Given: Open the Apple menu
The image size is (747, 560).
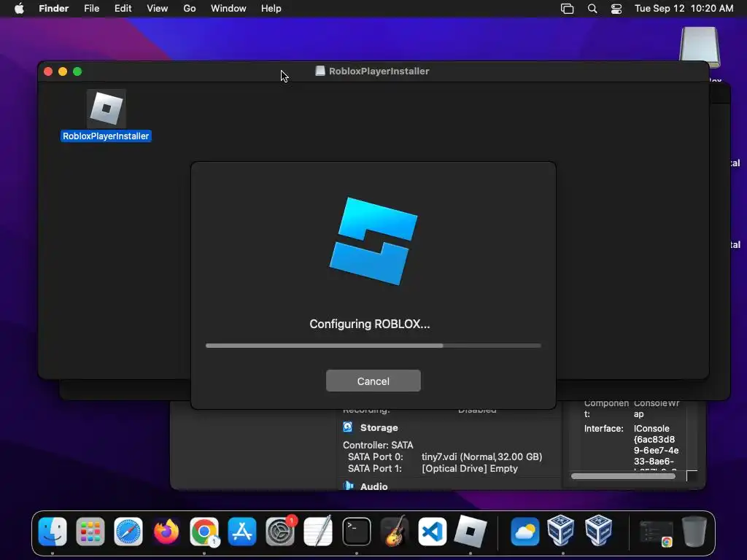Looking at the screenshot, I should pyautogui.click(x=19, y=9).
